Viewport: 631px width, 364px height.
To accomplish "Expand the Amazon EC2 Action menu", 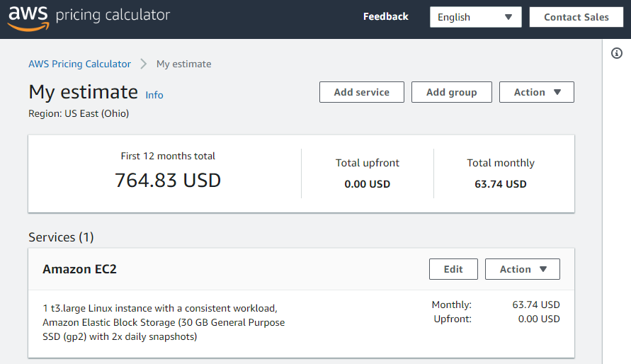I will (522, 269).
